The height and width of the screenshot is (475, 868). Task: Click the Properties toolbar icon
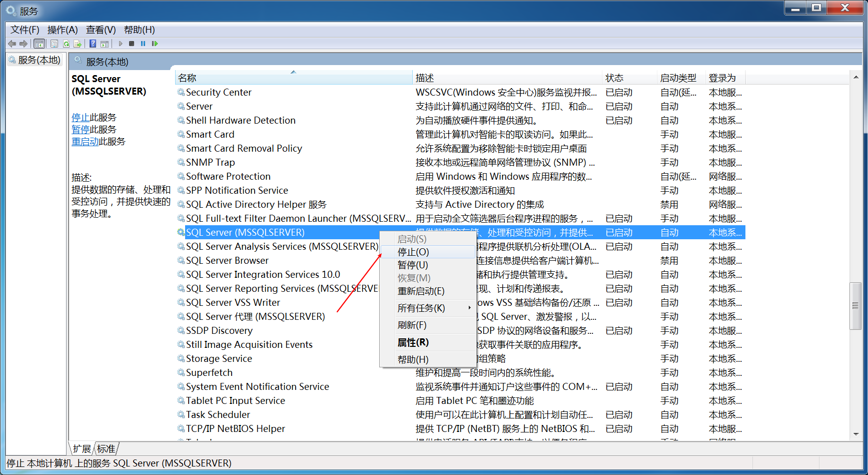pos(55,44)
